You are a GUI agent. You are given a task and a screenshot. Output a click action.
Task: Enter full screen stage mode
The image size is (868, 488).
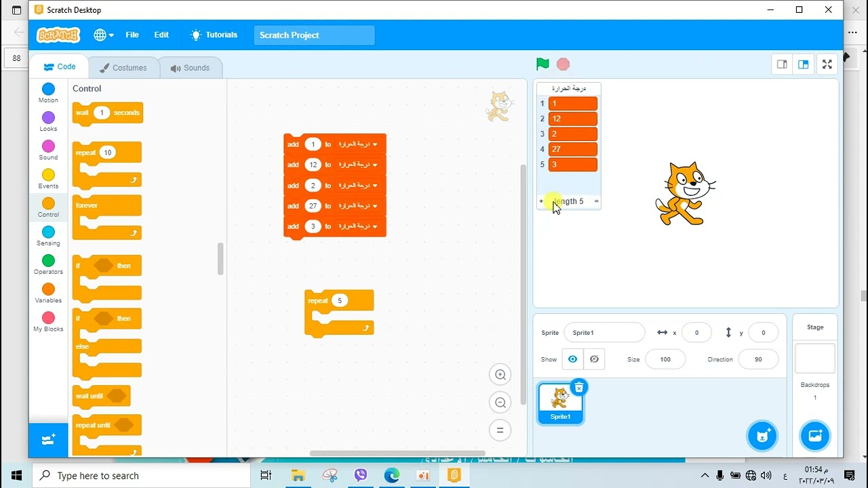[827, 64]
